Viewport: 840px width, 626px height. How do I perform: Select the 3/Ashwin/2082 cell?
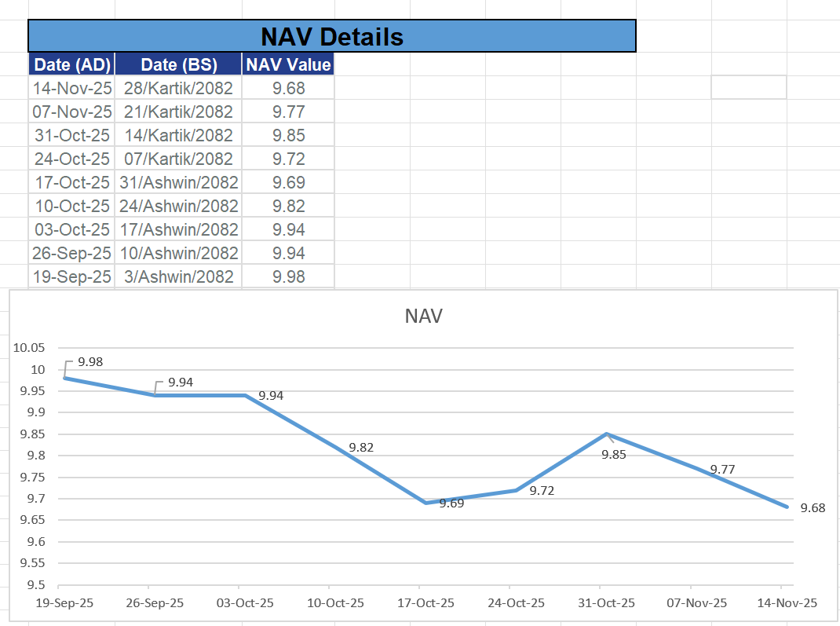click(178, 276)
